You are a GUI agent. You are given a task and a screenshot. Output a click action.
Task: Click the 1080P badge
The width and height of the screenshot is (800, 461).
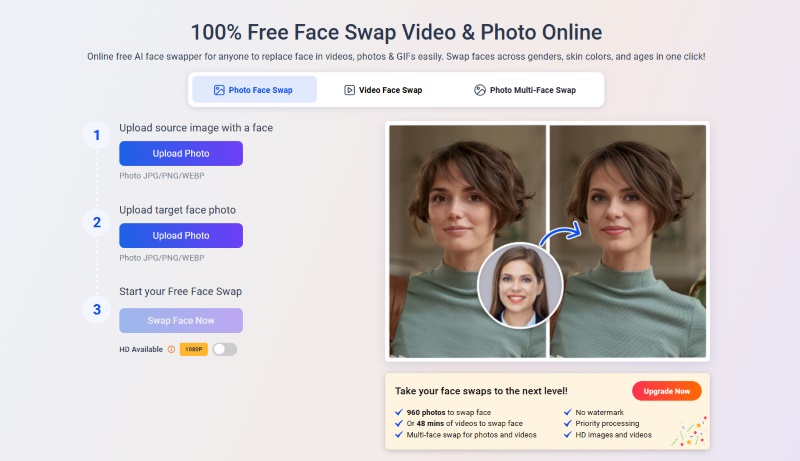pyautogui.click(x=193, y=349)
